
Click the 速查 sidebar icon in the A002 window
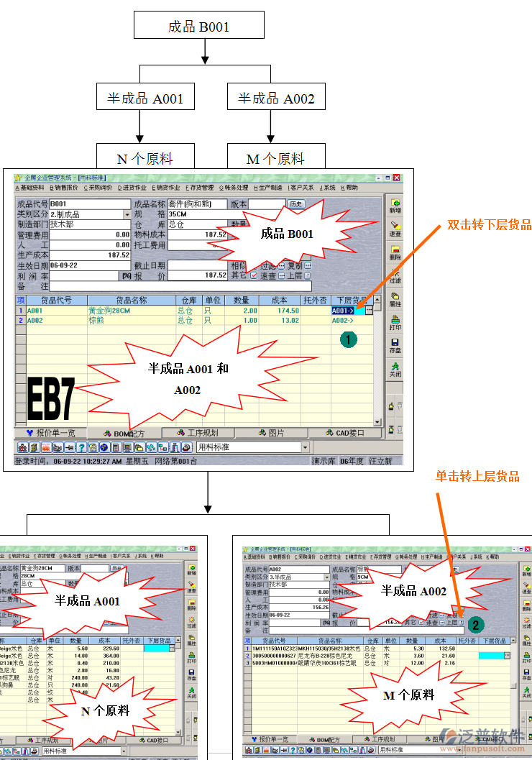[526, 588]
